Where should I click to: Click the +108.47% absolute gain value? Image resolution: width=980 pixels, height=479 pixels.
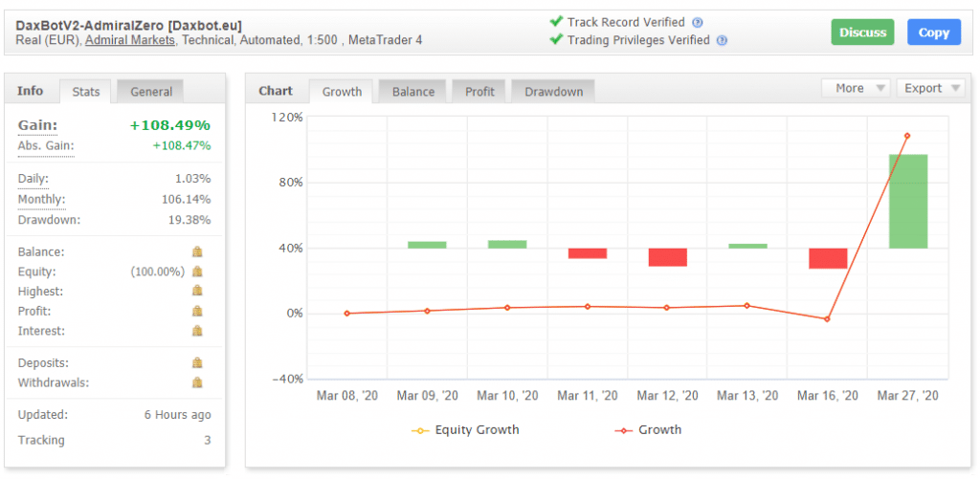(182, 146)
